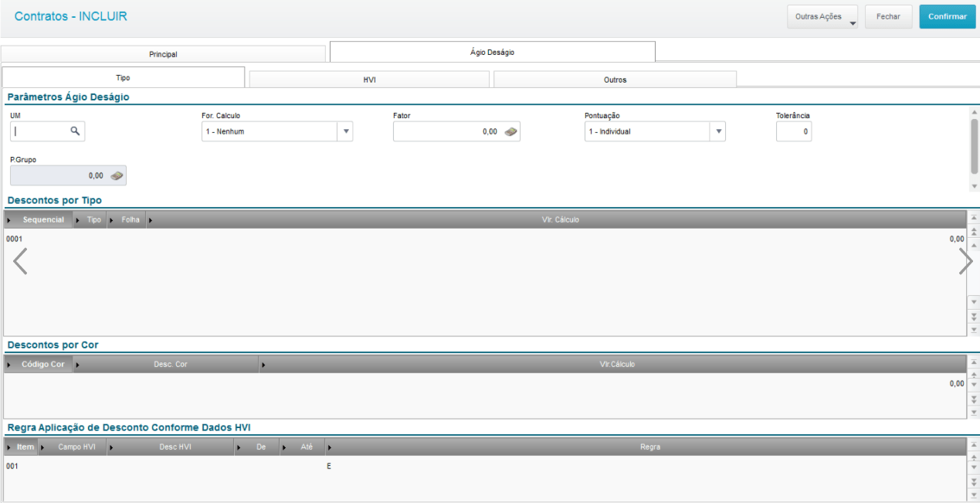
Task: Open calculator icon in P.Grupo field
Action: [x=117, y=176]
